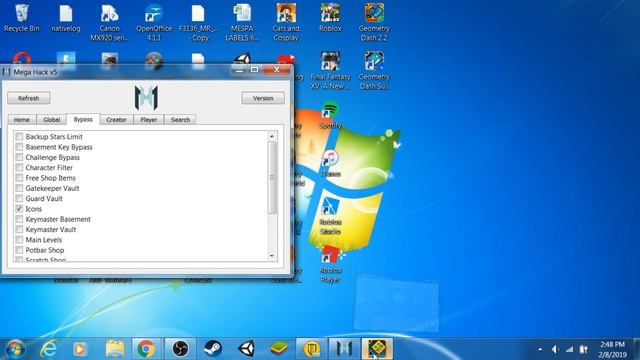
Task: Click the bypass list scroll up arrow
Action: (272, 136)
